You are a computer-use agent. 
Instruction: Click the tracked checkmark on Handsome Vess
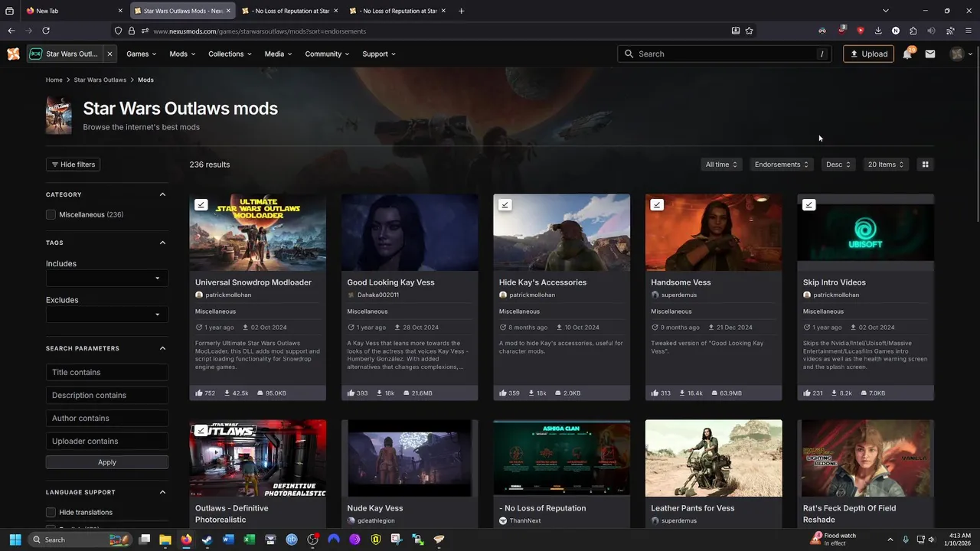point(657,204)
